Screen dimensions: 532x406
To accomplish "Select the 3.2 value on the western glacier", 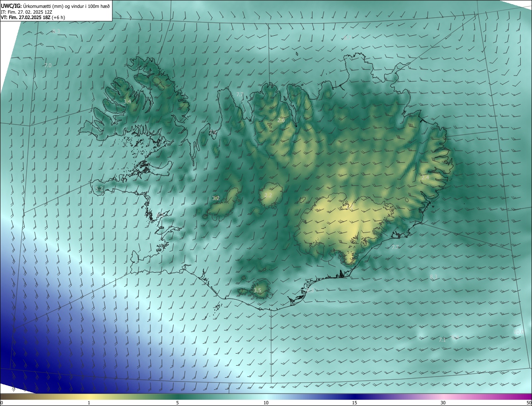I will 216,198.
